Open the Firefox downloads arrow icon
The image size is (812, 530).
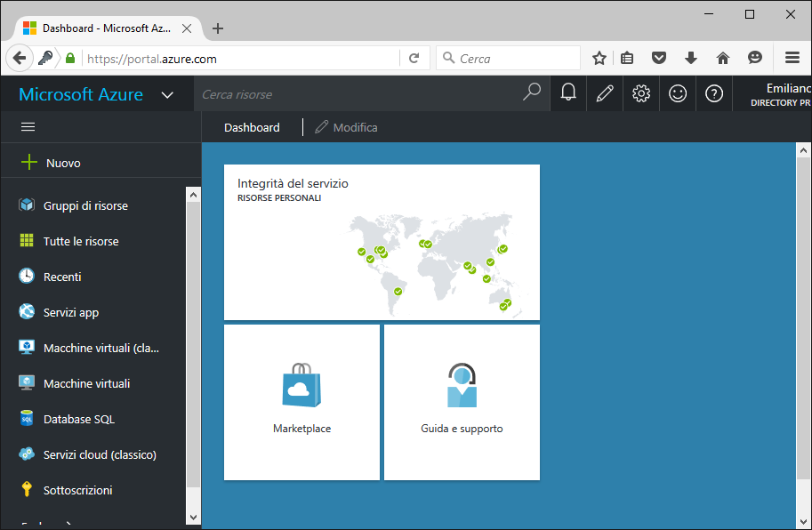pyautogui.click(x=691, y=58)
